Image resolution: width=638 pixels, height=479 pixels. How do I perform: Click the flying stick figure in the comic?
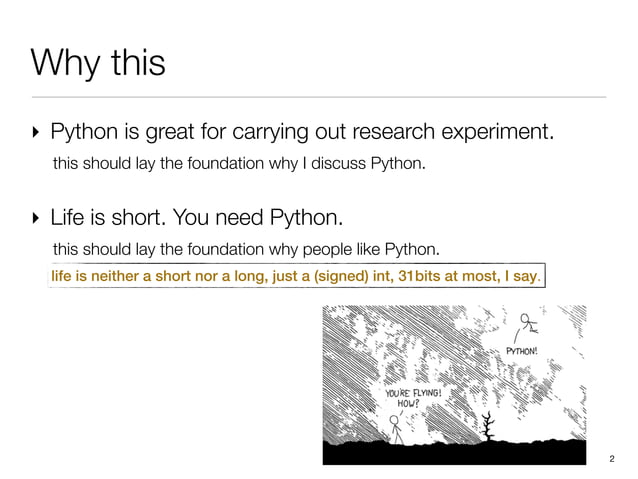(x=528, y=324)
